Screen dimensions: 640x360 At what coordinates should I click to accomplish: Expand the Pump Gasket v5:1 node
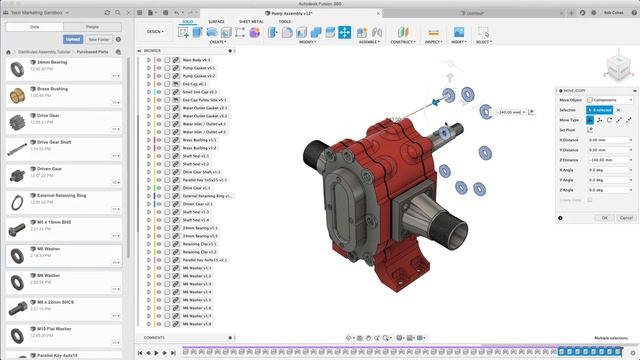(x=149, y=68)
